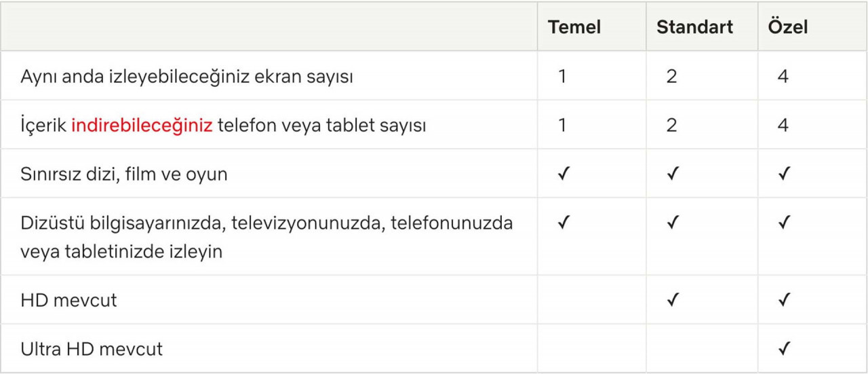Viewport: 868px width, 374px height.
Task: Click the Temel screen count value 1
Action: pyautogui.click(x=562, y=76)
